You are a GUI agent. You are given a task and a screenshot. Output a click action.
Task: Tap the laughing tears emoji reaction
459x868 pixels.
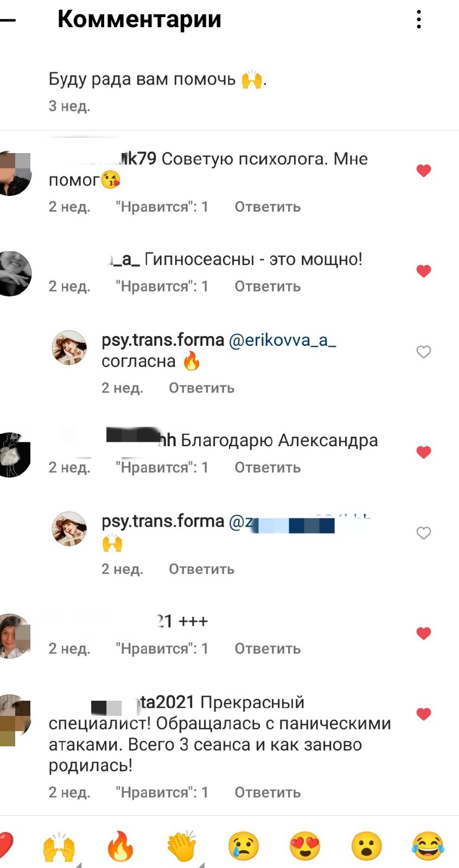(x=428, y=846)
